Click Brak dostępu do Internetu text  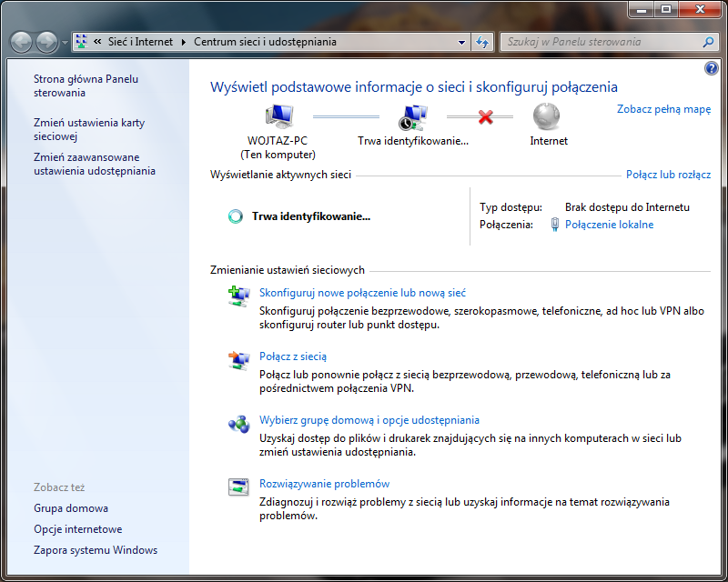click(x=627, y=207)
